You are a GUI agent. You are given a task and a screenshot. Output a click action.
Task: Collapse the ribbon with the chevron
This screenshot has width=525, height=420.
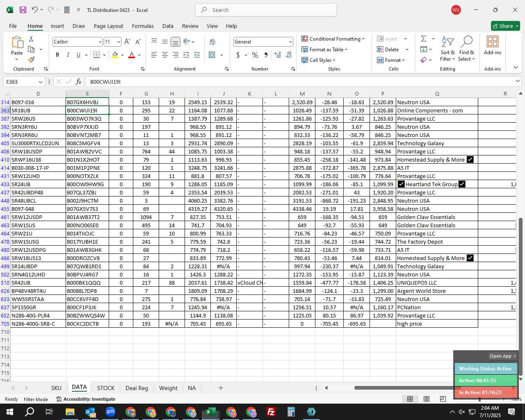click(x=516, y=68)
